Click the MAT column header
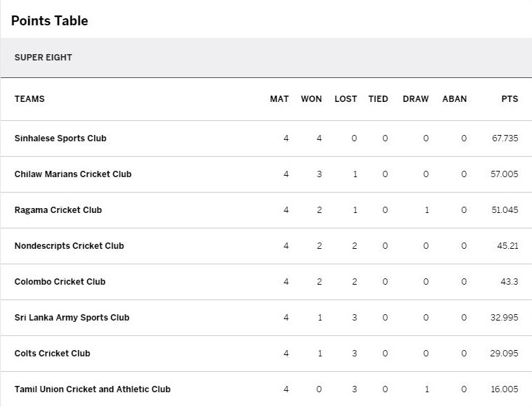The width and height of the screenshot is (532, 407). [279, 99]
